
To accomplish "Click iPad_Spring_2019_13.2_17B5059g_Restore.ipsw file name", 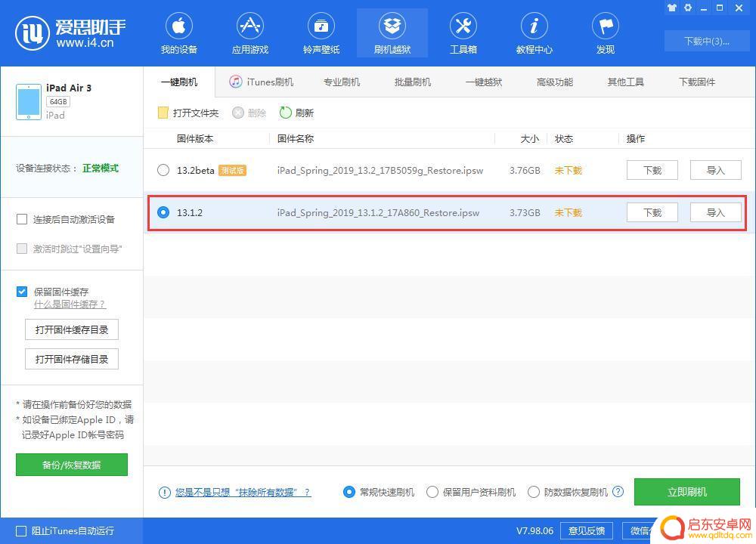I will (x=380, y=171).
